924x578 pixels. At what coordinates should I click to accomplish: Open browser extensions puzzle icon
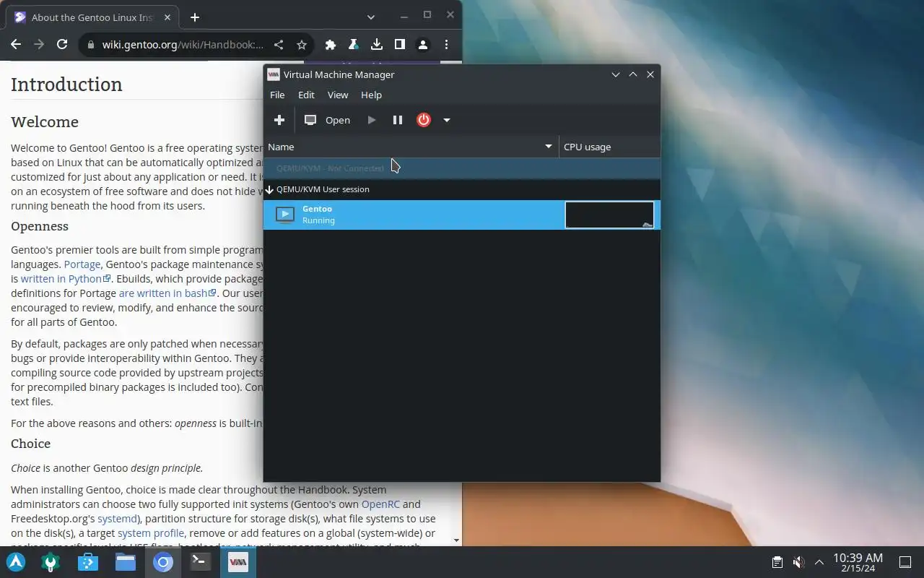point(331,45)
